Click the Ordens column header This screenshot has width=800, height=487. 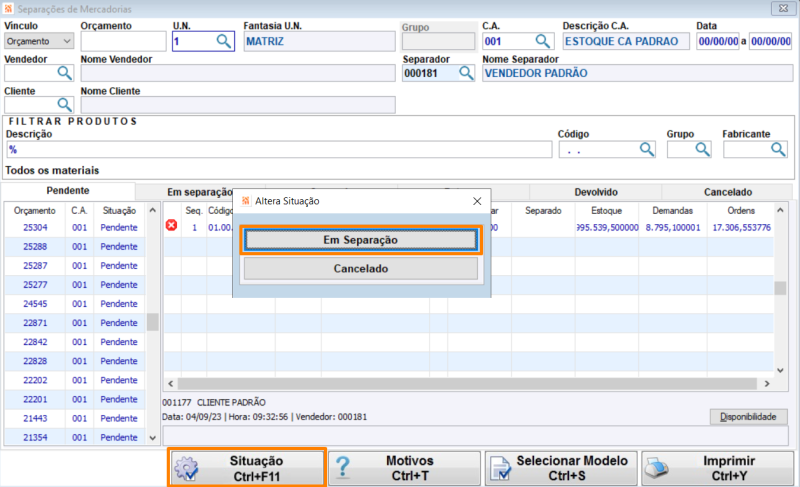click(x=741, y=211)
